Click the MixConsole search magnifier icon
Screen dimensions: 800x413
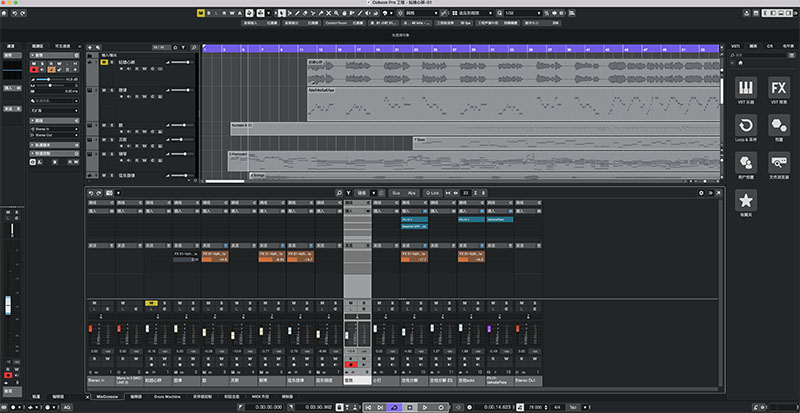339,193
